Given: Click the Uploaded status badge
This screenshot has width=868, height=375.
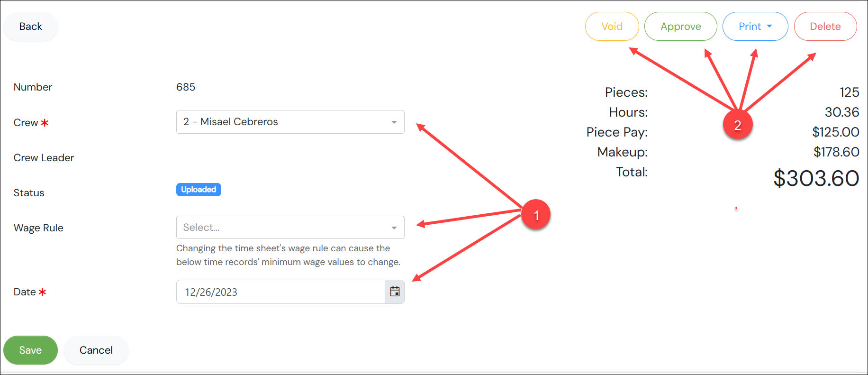Looking at the screenshot, I should [199, 190].
